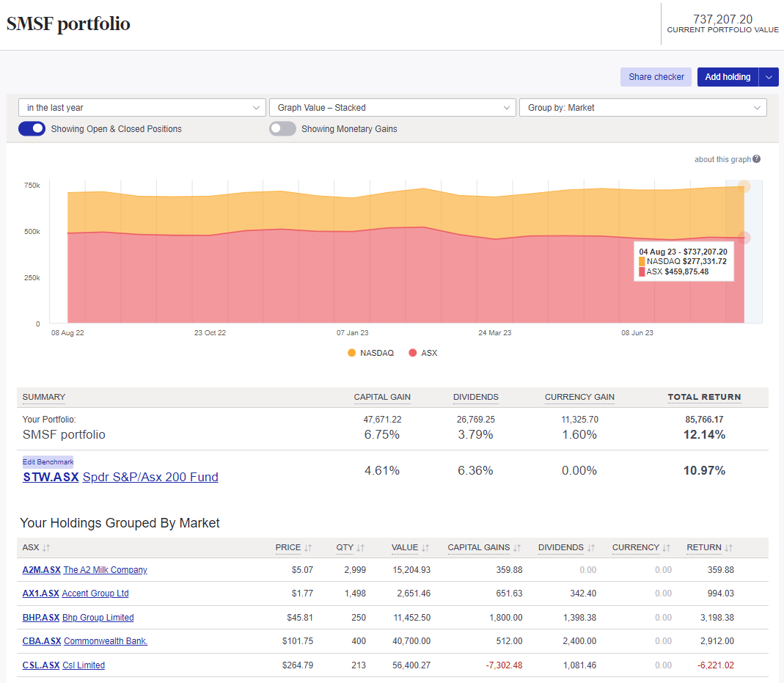Disable Showing Open & Closed Positions

click(30, 128)
